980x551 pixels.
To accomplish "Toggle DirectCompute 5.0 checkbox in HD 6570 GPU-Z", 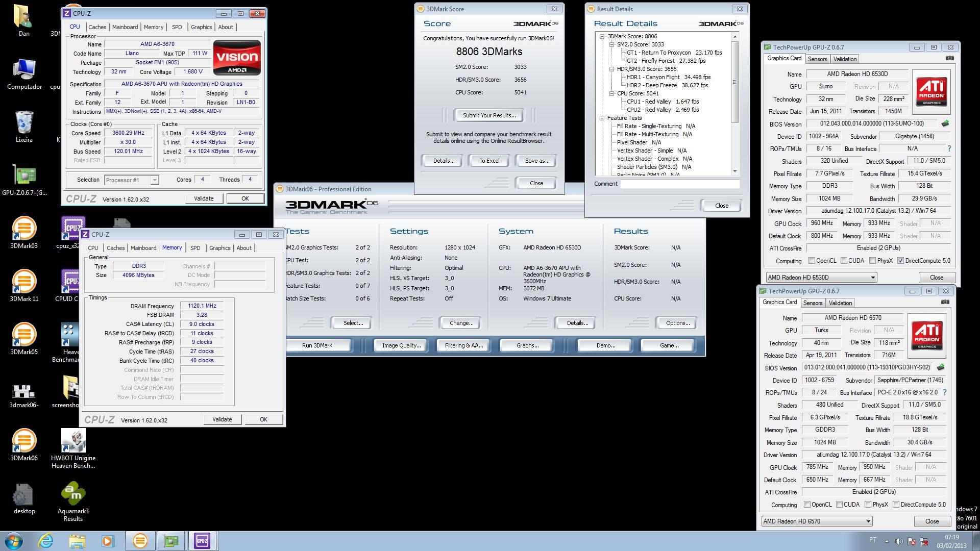I will (896, 505).
